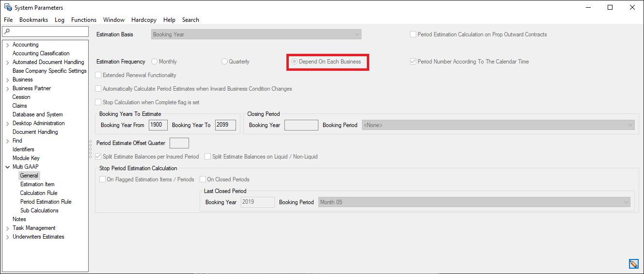
Task: Select Estimation Item in the tree
Action: tap(37, 184)
